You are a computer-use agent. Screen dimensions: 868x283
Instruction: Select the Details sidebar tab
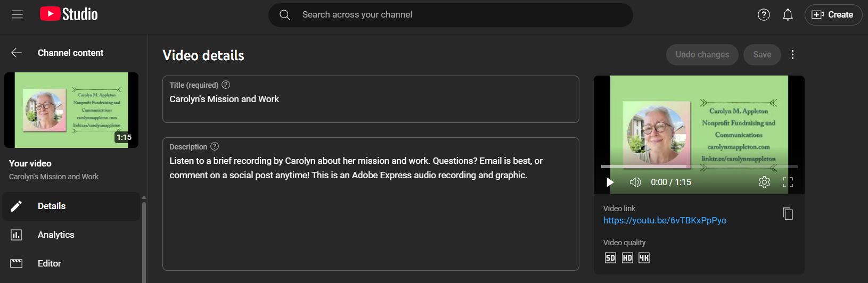52,206
